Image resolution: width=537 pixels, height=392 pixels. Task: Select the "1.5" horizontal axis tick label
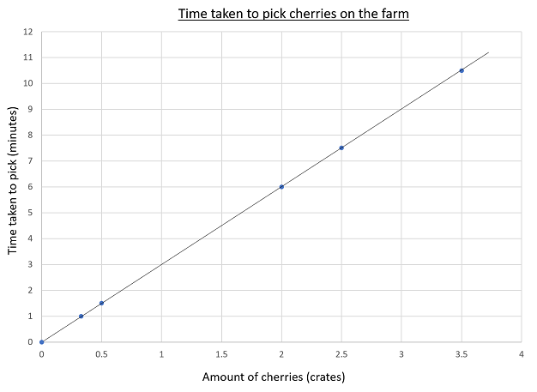click(x=221, y=353)
